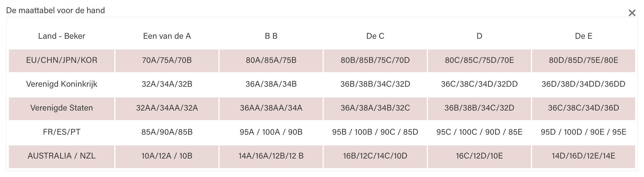Click the title 'De maattabel voor de hand'

click(56, 10)
